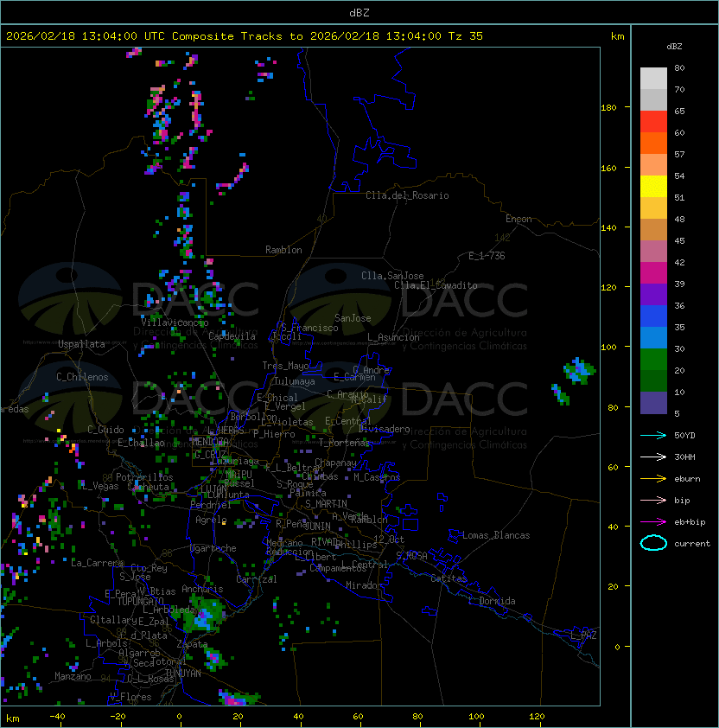Click the 'dBZ' title at top center
This screenshot has height=728, width=719.
(359, 12)
